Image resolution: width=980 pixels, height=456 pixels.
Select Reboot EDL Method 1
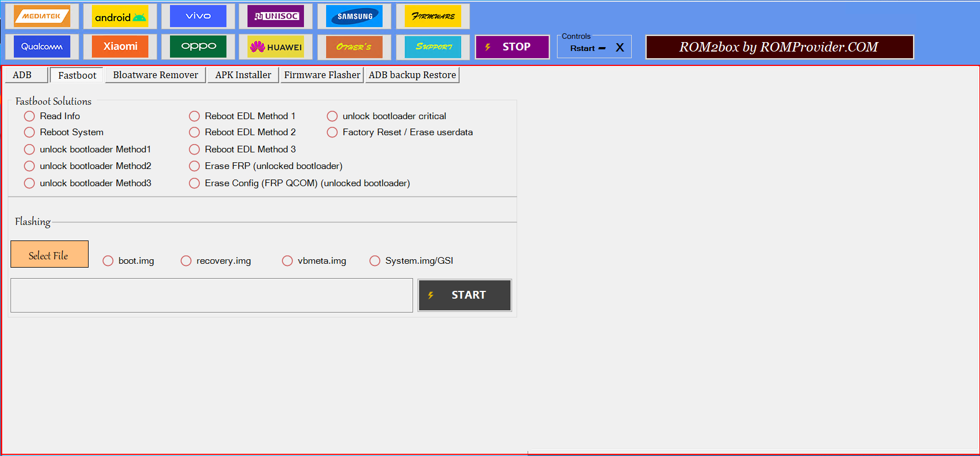pos(243,116)
